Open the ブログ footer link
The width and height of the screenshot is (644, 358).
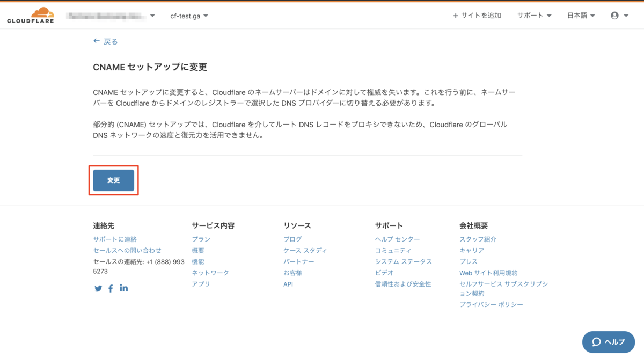click(292, 239)
